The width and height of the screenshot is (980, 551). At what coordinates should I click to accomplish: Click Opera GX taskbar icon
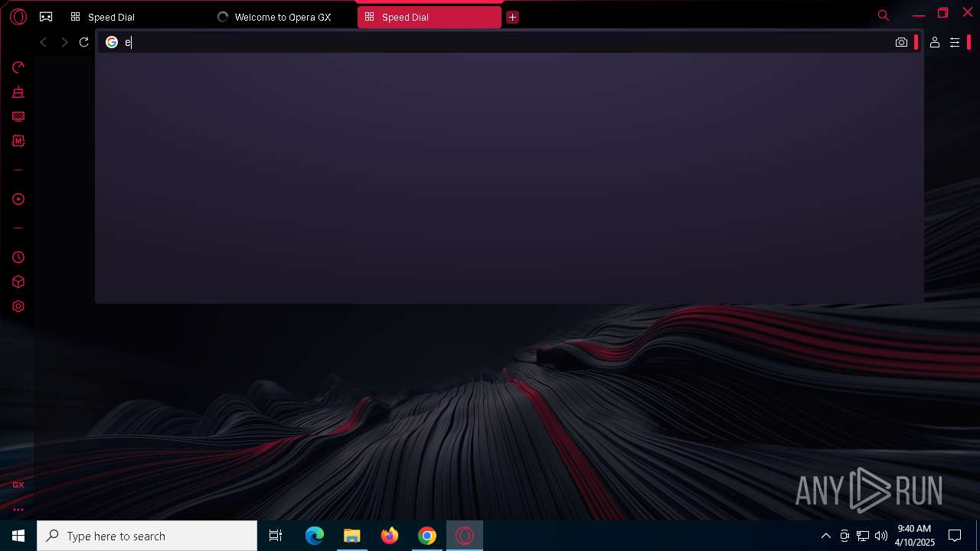pos(465,536)
